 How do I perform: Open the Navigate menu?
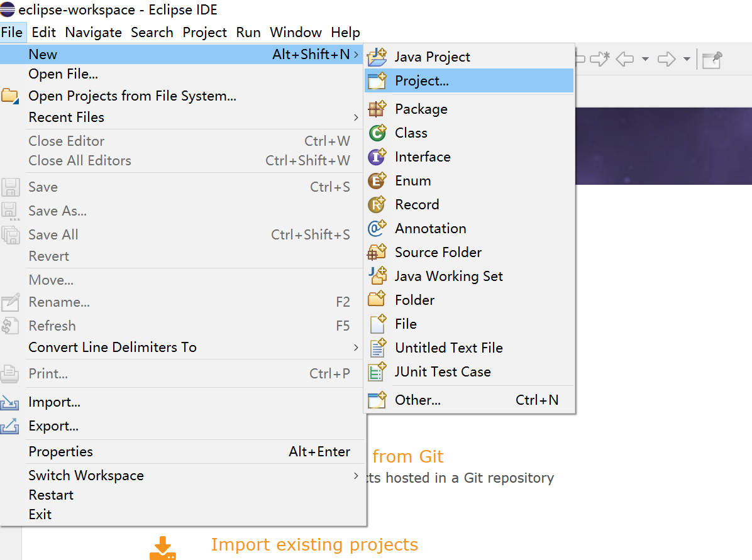coord(94,32)
